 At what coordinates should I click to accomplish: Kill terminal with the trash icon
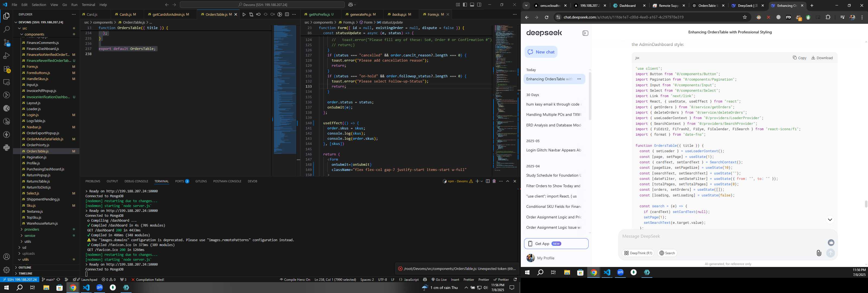tap(494, 181)
